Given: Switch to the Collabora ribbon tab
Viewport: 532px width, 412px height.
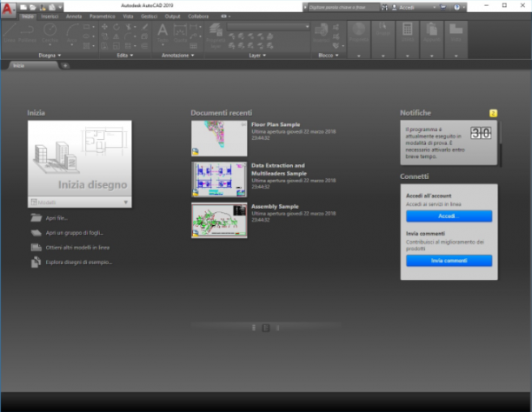Looking at the screenshot, I should [x=198, y=17].
